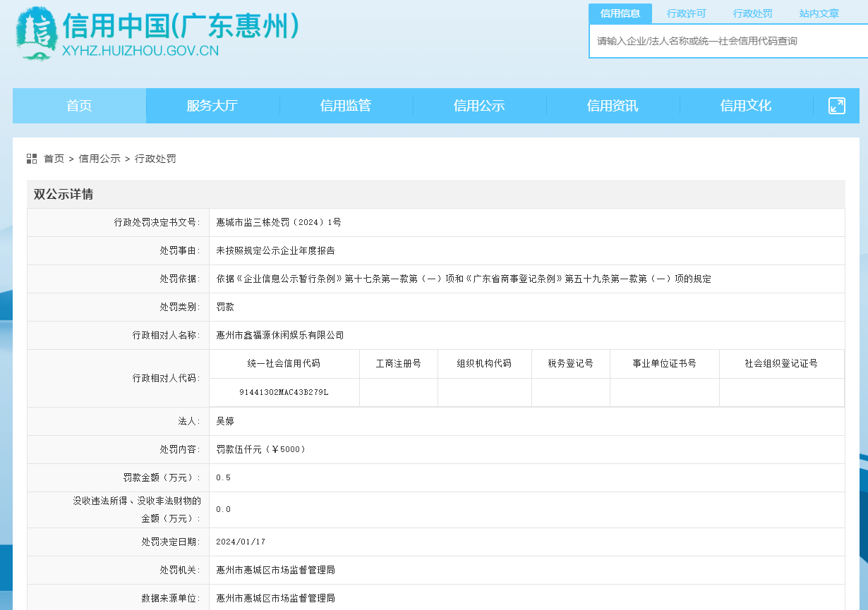Open 信用文化 in the main navigation
This screenshot has width=868, height=610.
click(x=746, y=106)
